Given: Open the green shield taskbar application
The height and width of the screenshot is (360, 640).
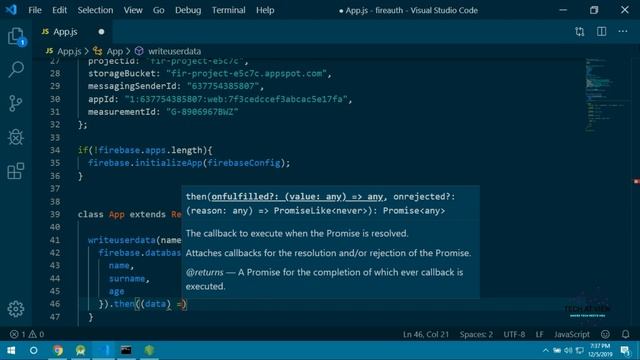Looking at the screenshot, I should [149, 350].
